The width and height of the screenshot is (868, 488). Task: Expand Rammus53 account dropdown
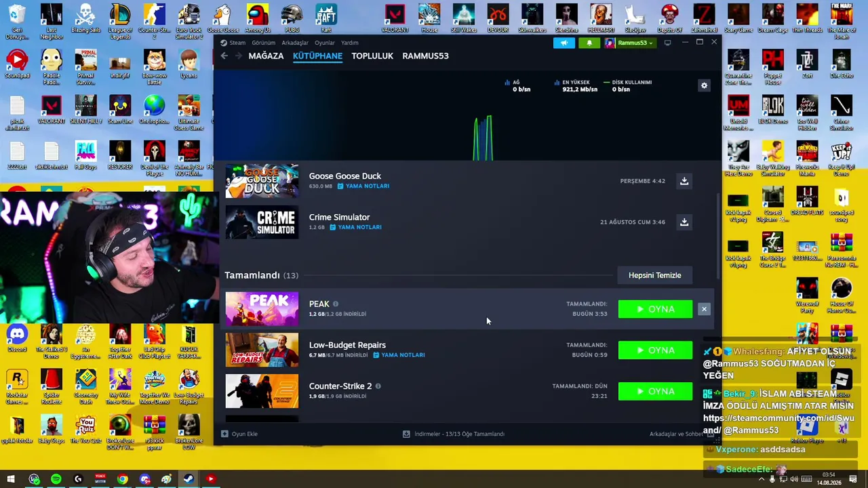point(629,43)
